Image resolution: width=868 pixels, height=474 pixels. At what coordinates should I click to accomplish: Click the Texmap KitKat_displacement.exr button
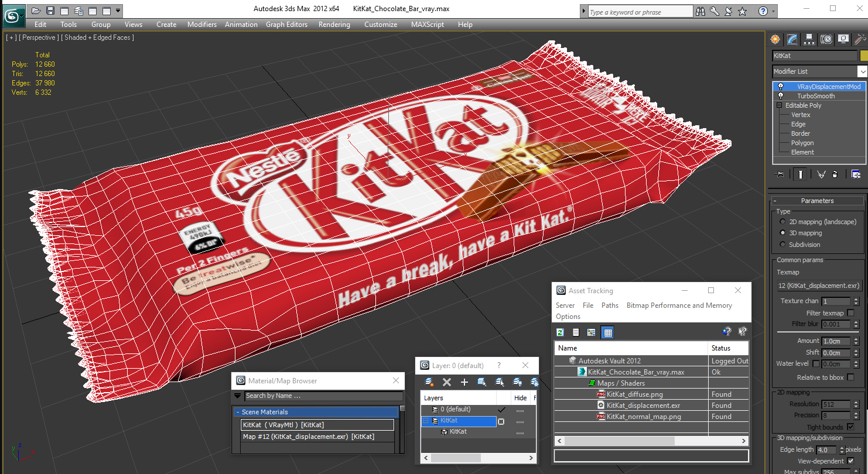[x=819, y=286]
